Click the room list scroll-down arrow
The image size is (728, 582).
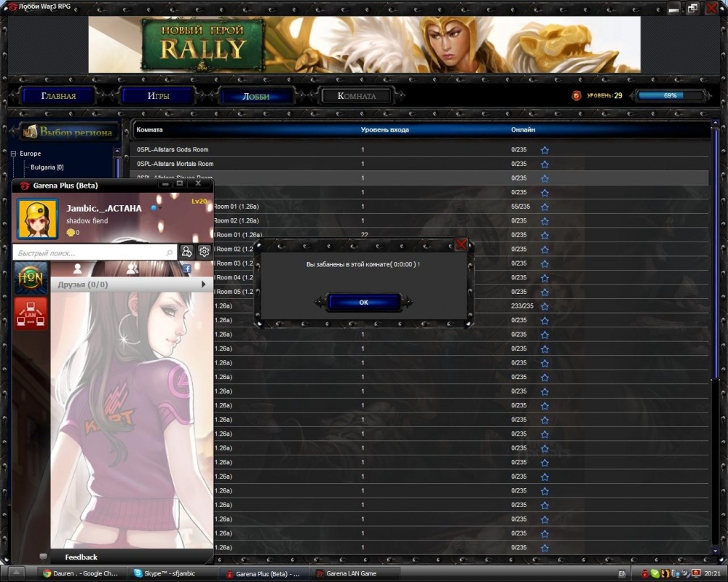[716, 551]
